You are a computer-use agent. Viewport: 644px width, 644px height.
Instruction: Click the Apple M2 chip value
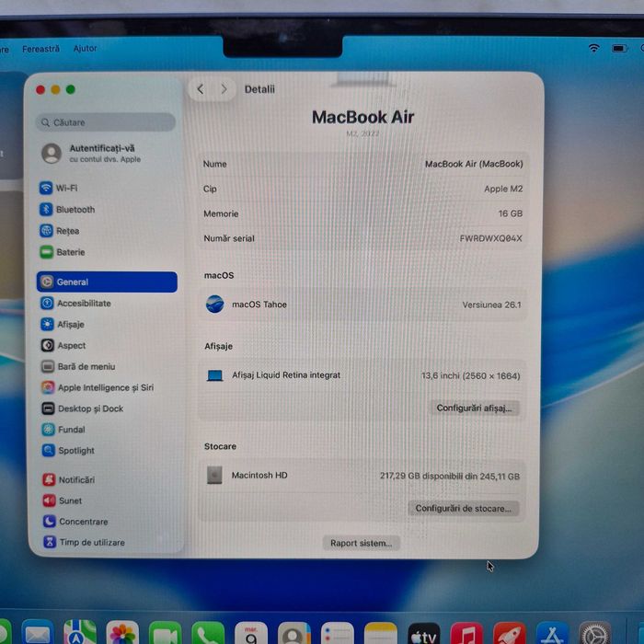pos(503,189)
